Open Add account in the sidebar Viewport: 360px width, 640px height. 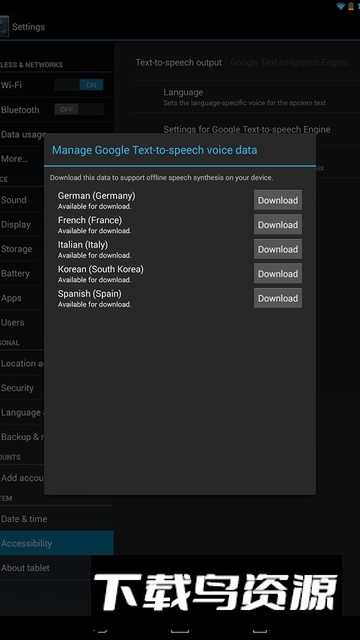click(22, 478)
